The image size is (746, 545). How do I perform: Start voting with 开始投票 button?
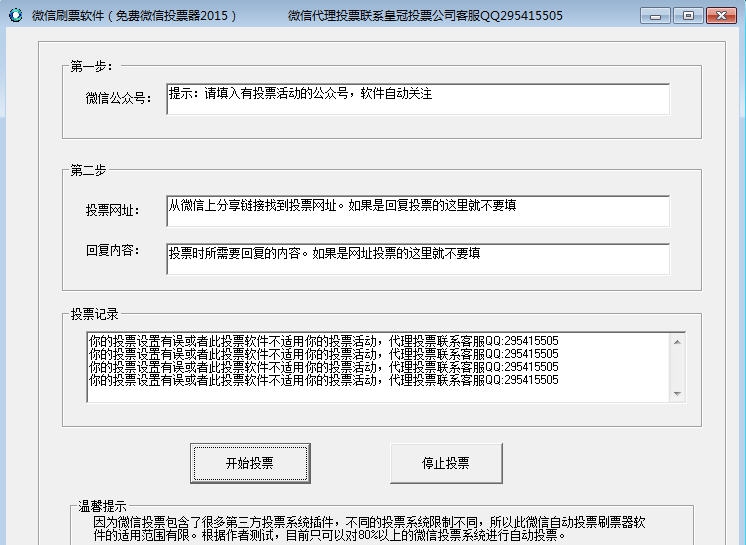click(x=250, y=463)
